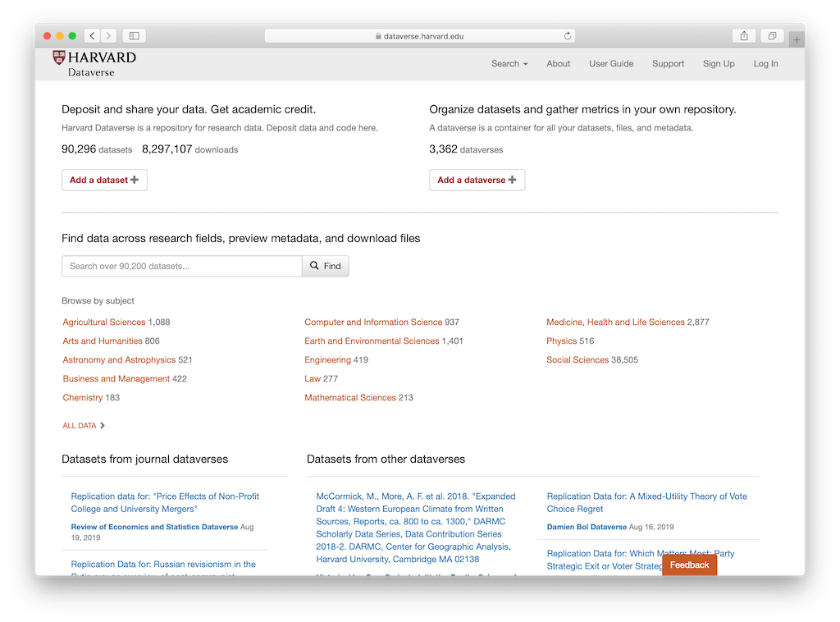Viewport: 840px width, 622px height.
Task: Reload page via address bar refresh icon
Action: click(x=568, y=36)
